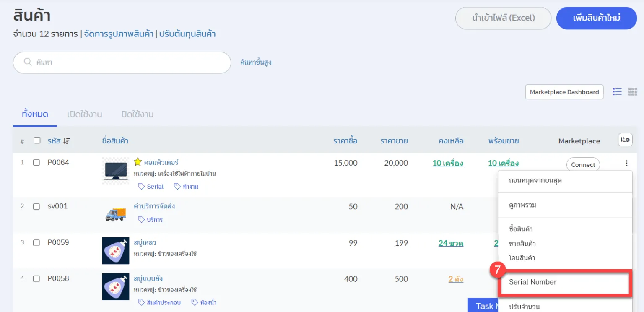Screen dimensions: 644x312
Task: Sort by คงเหลือ column header
Action: [x=451, y=141]
